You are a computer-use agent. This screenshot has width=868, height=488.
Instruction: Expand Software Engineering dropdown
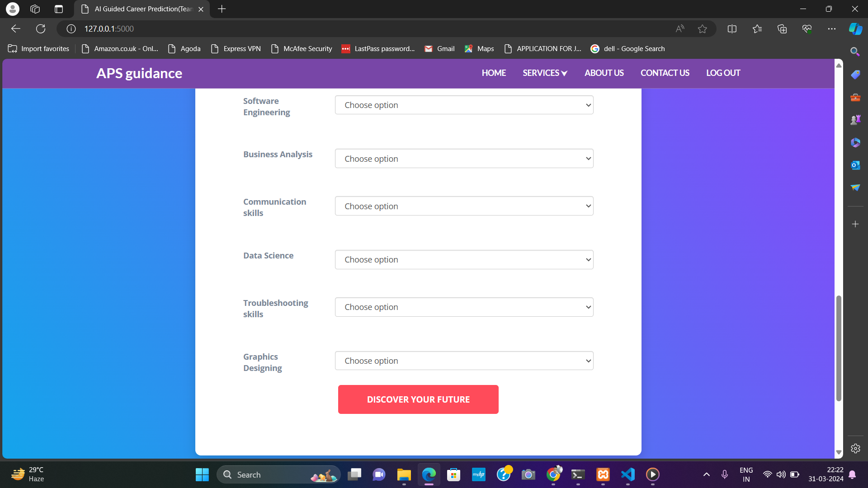(x=464, y=105)
